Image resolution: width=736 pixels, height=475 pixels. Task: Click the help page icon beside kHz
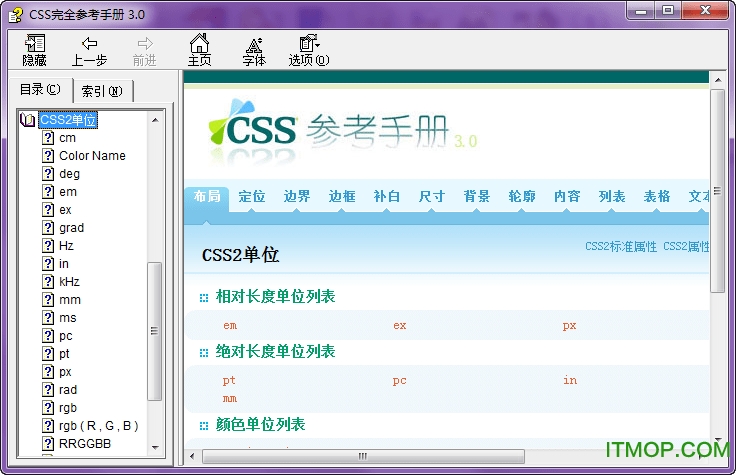coord(48,282)
